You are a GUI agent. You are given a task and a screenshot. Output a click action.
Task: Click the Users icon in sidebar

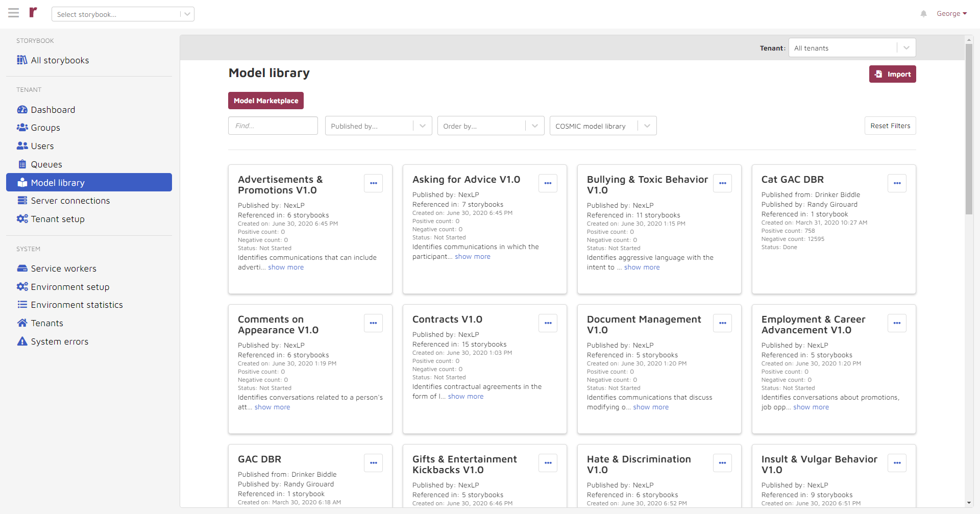(x=22, y=146)
